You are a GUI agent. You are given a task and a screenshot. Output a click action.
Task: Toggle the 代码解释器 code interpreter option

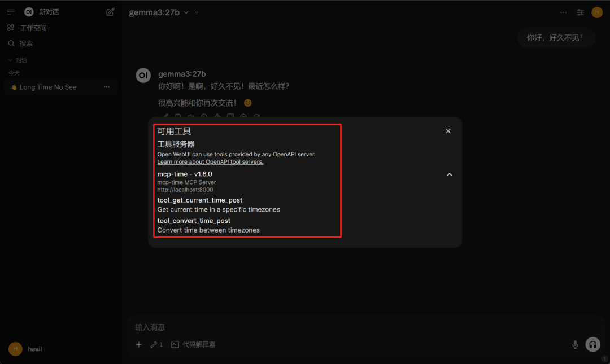(x=193, y=345)
